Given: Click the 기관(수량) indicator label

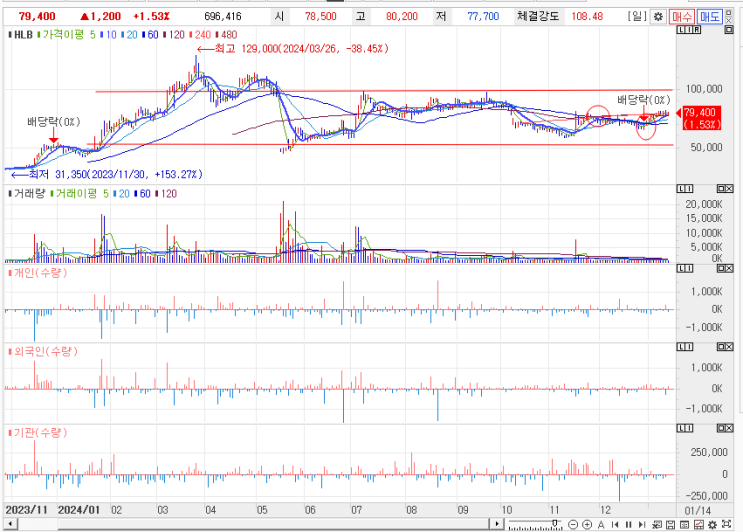Looking at the screenshot, I should pyautogui.click(x=40, y=433).
